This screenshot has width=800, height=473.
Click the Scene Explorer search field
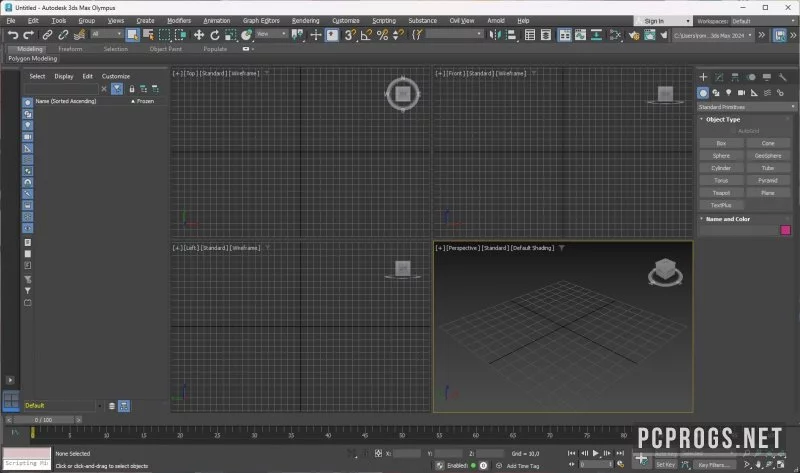[x=61, y=89]
